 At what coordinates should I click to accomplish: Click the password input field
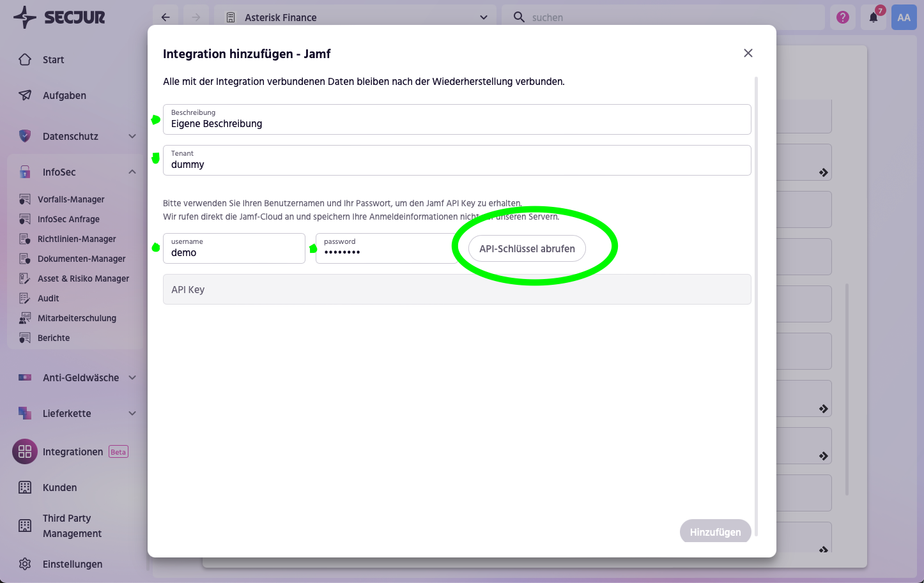pos(387,248)
